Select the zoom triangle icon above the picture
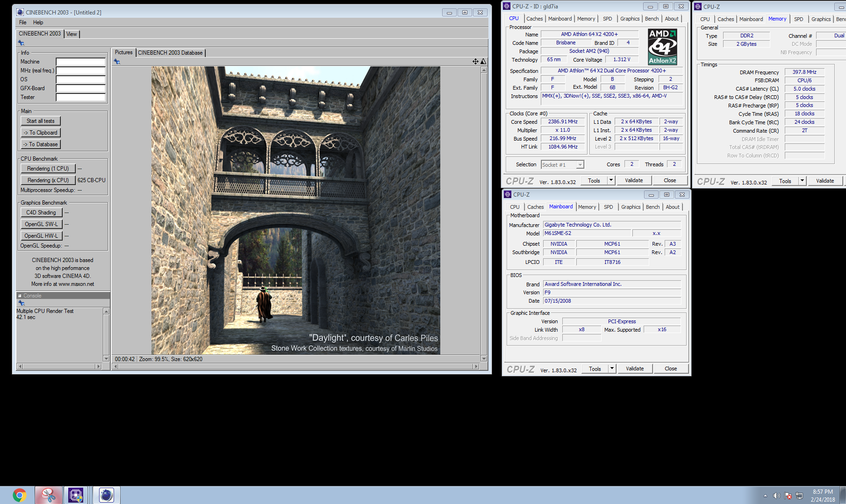 pos(483,62)
